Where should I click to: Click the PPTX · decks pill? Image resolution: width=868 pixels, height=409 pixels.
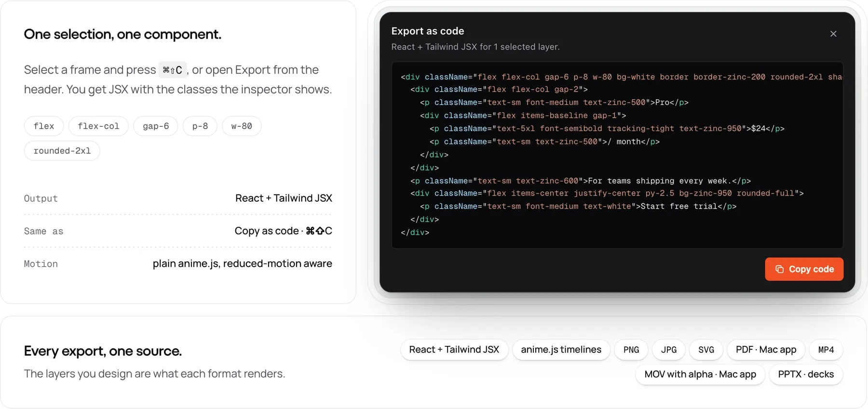pos(806,375)
